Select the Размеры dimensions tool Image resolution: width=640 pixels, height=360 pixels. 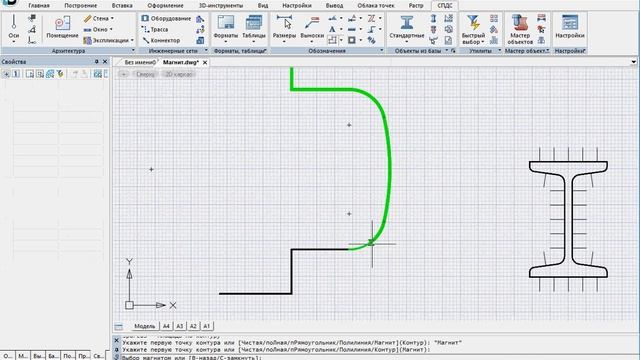click(x=284, y=29)
